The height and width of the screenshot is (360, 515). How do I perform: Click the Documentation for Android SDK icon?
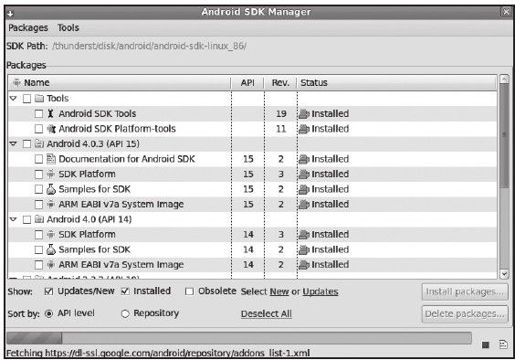(51, 159)
